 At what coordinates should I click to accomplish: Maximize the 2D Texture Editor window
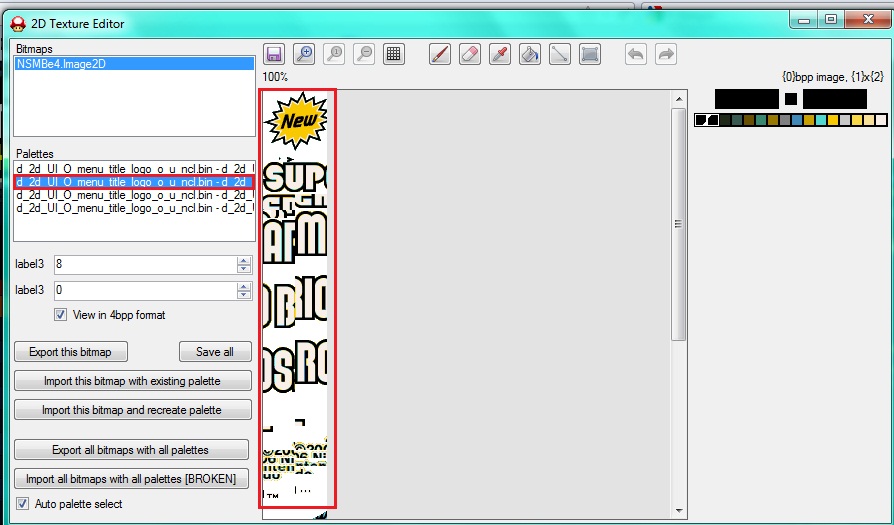[x=831, y=19]
